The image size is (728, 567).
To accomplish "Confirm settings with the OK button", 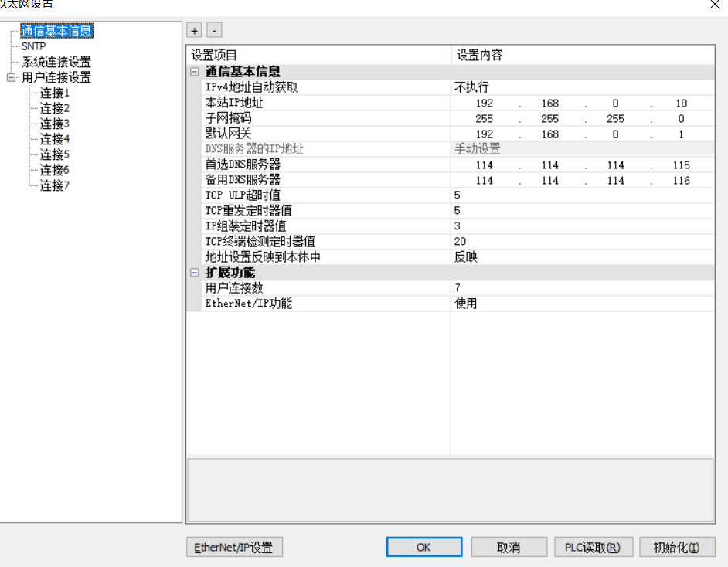I will (x=423, y=547).
